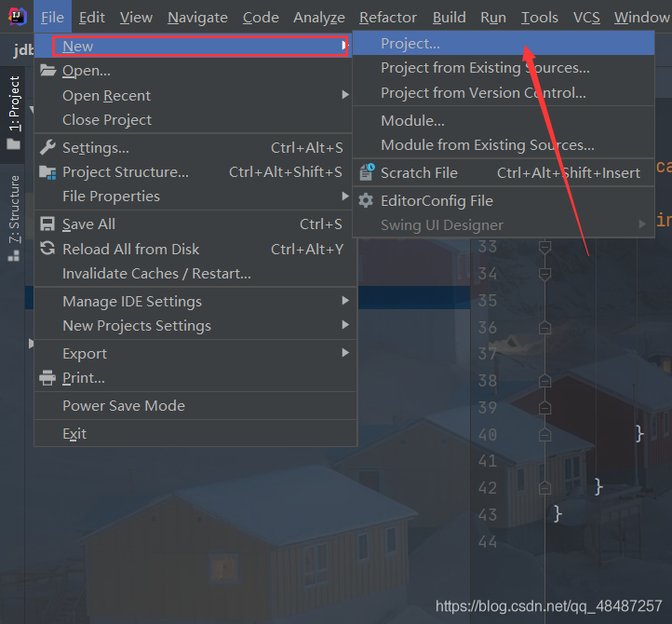This screenshot has width=672, height=624.
Task: Expand the Swing UI Designer submenu arrow
Action: [642, 224]
